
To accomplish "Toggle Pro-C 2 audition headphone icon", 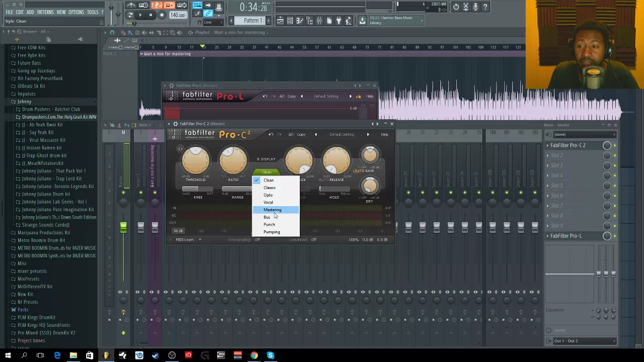I will click(x=180, y=149).
